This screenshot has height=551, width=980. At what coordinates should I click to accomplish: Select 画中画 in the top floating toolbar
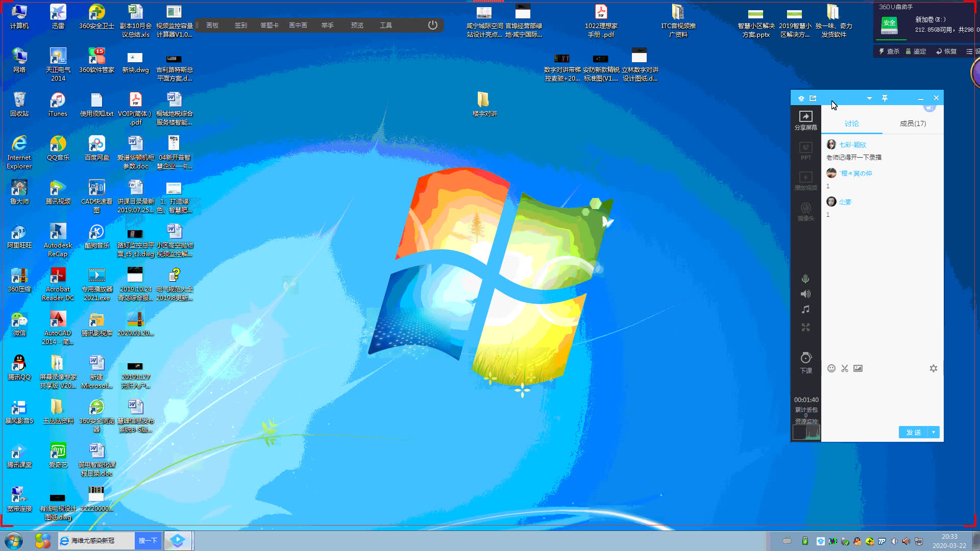298,25
